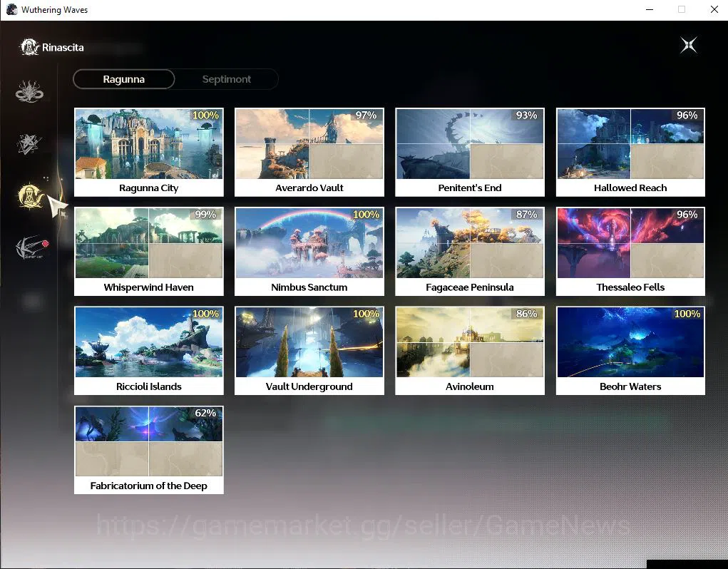The height and width of the screenshot is (569, 728).
Task: Select the highlighted Rinascita emblem in the sidebar
Action: 30,196
